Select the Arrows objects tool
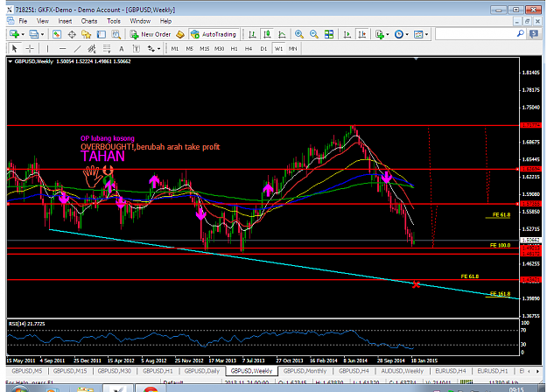547x392 pixels. click(x=151, y=48)
